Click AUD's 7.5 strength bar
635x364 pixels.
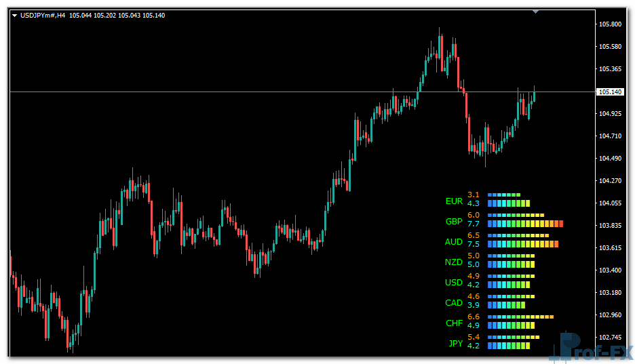pos(523,244)
